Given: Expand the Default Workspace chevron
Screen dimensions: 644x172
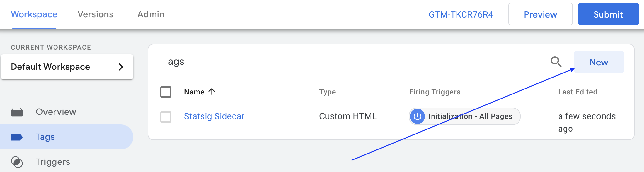Looking at the screenshot, I should (121, 67).
